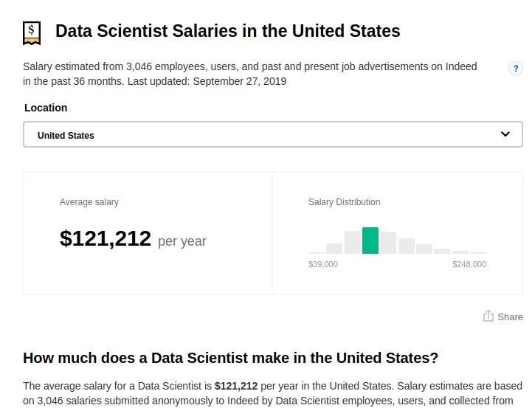Click the bold $121,212 in the paragraph
532x408 pixels.
[236, 386]
